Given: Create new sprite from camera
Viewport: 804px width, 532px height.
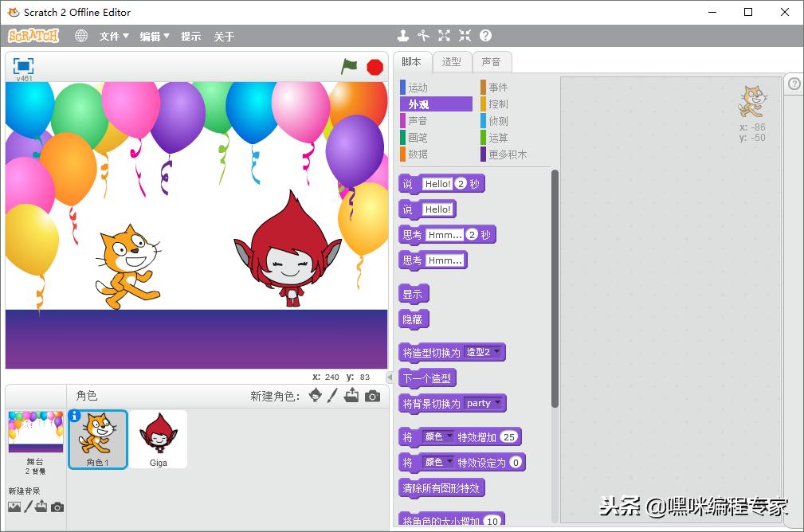Looking at the screenshot, I should pos(372,395).
